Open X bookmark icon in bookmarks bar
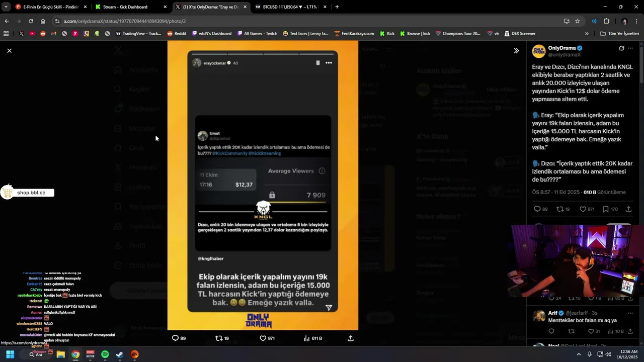This screenshot has width=644, height=362. [21, 34]
